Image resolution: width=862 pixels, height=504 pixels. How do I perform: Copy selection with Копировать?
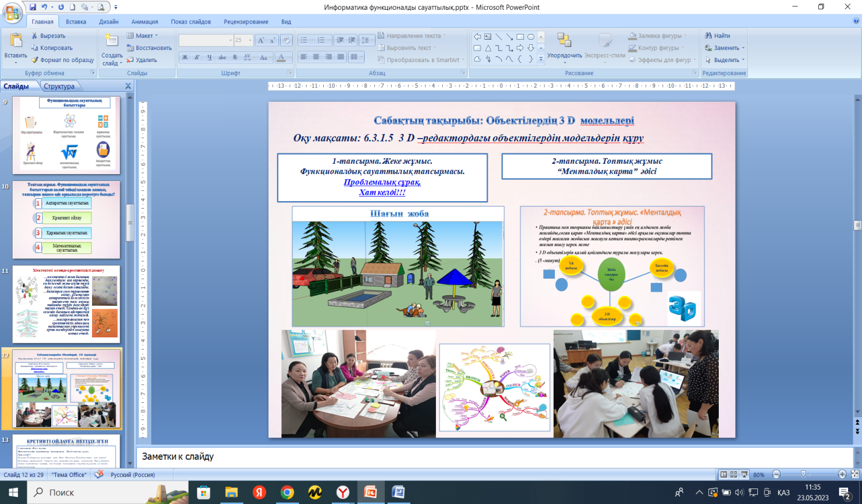[x=52, y=48]
